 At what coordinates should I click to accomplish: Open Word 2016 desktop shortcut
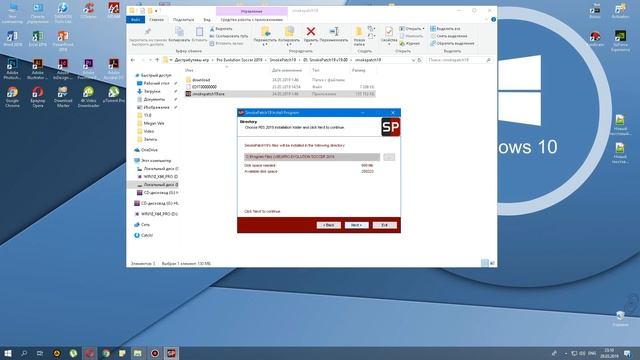click(12, 38)
